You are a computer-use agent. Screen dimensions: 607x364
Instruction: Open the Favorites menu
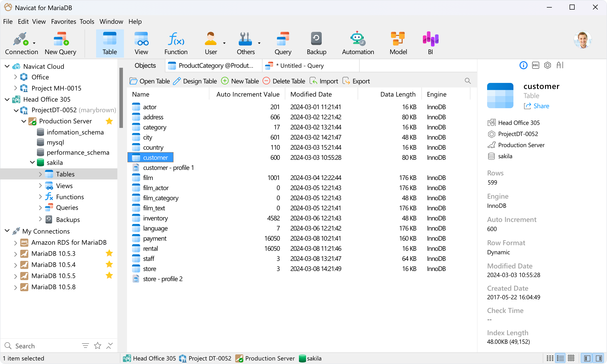click(63, 21)
